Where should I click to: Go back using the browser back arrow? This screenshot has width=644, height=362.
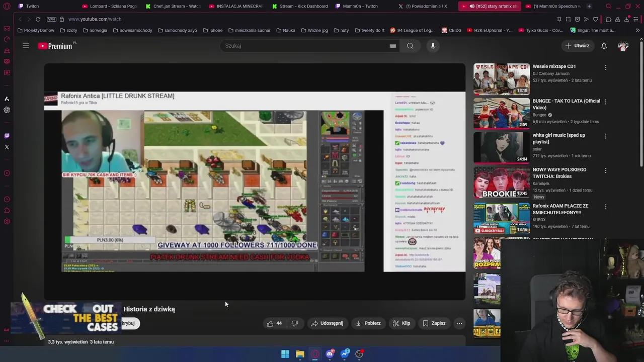point(20,19)
